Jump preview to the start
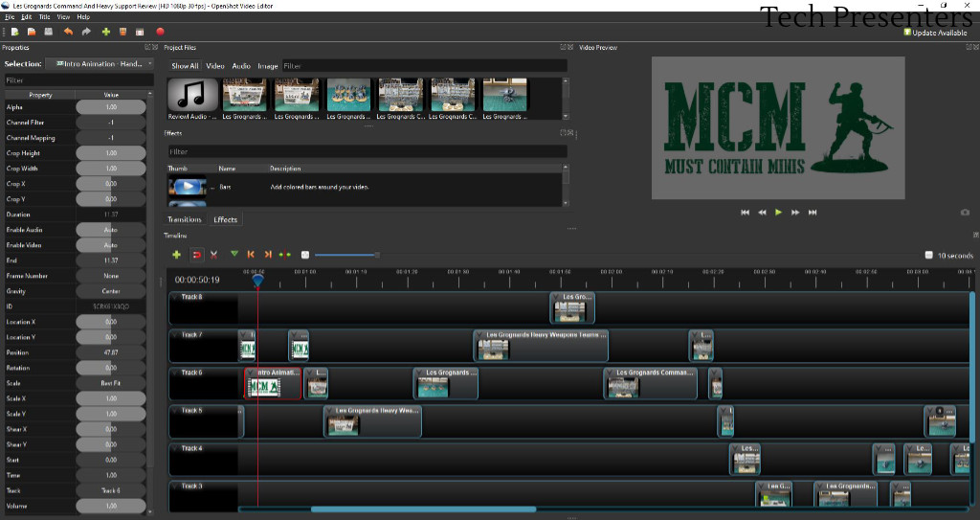Image resolution: width=980 pixels, height=520 pixels. 745,213
